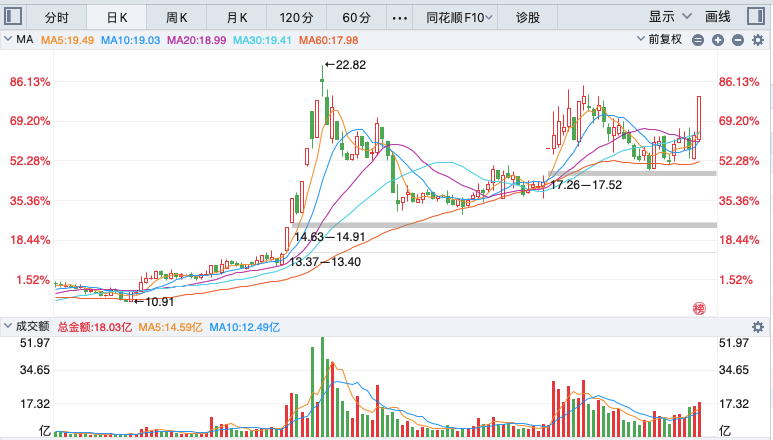This screenshot has height=440, width=773.
Task: Switch to the 周K tab
Action: click(x=176, y=18)
